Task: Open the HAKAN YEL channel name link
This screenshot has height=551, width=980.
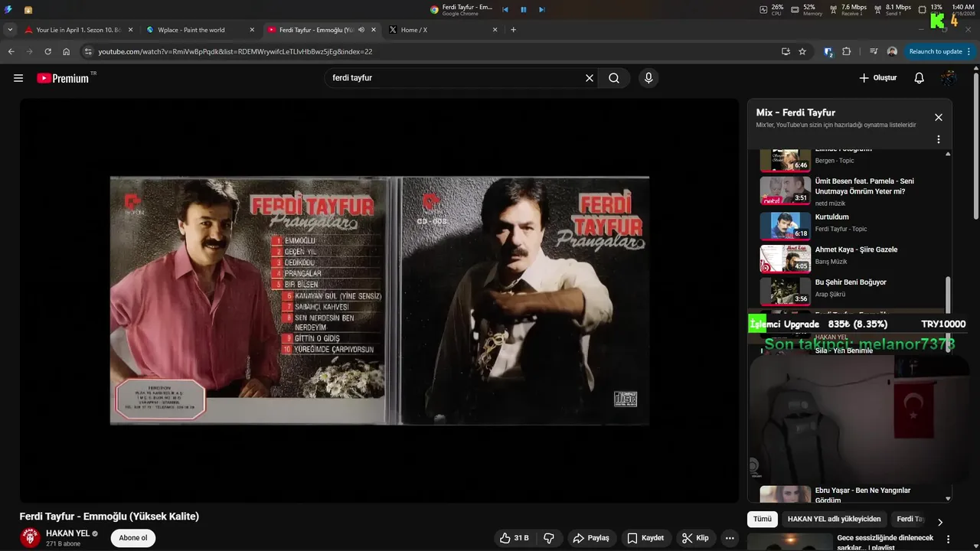Action: click(68, 533)
